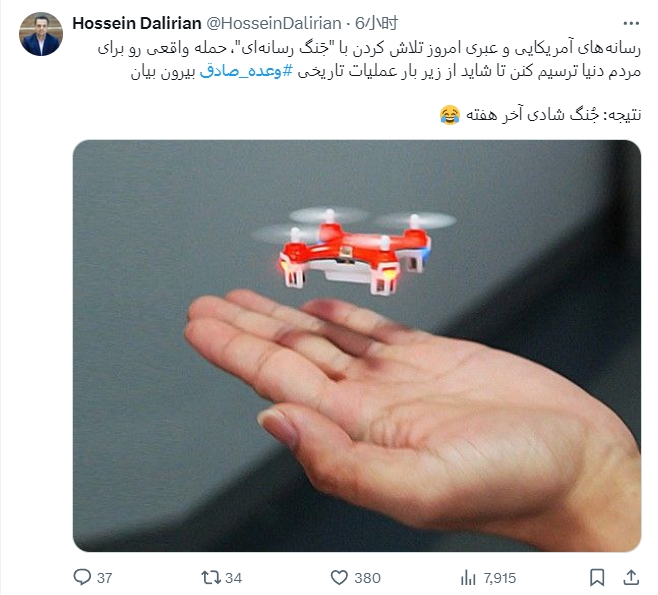This screenshot has height=595, width=658.
Task: Click the share upload arrow icon
Action: click(x=631, y=577)
